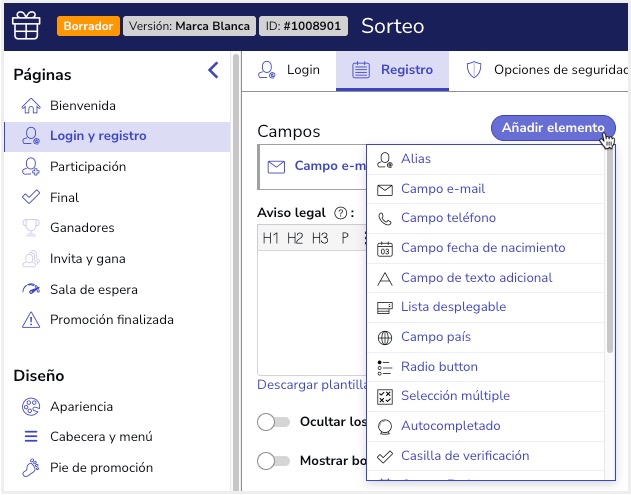Click the Campo e-m field row label
631x495 pixels.
click(330, 166)
